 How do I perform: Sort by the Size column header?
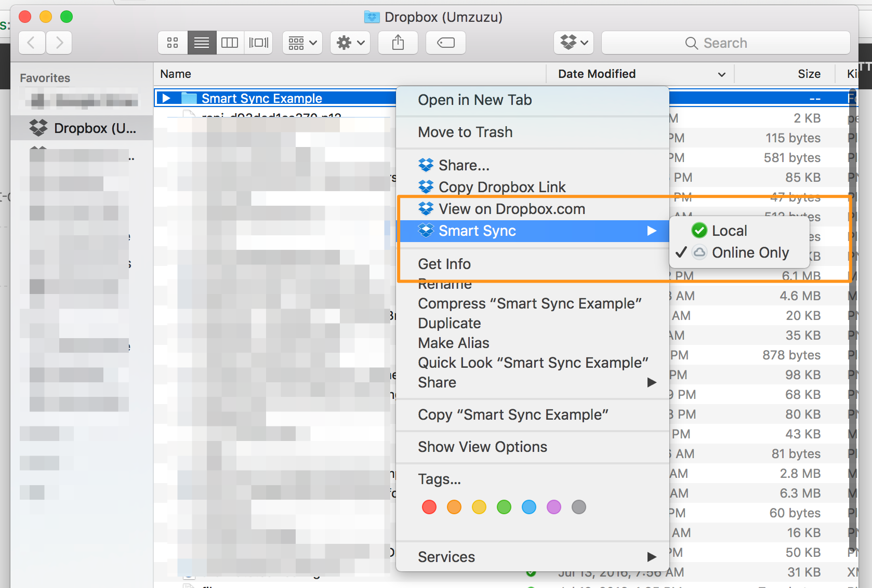(x=809, y=74)
